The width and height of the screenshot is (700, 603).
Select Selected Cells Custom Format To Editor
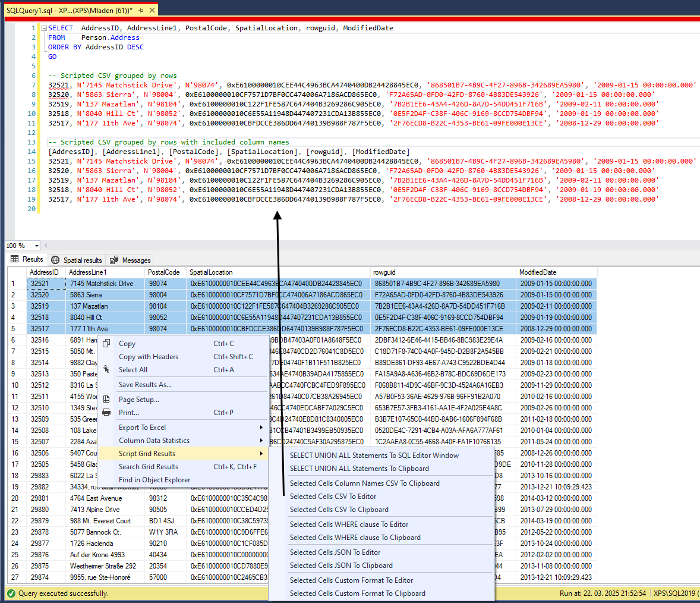[351, 580]
